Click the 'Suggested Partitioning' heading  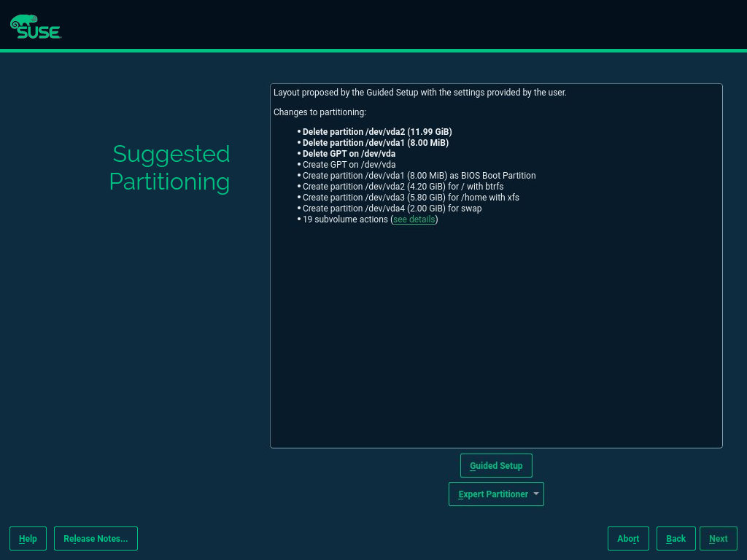coord(170,168)
